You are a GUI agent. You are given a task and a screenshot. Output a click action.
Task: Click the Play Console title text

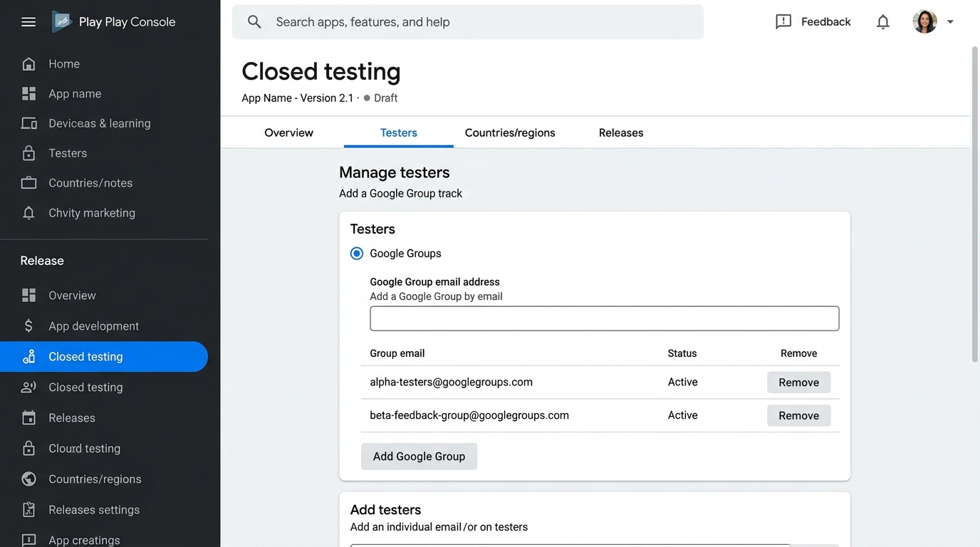coord(127,22)
